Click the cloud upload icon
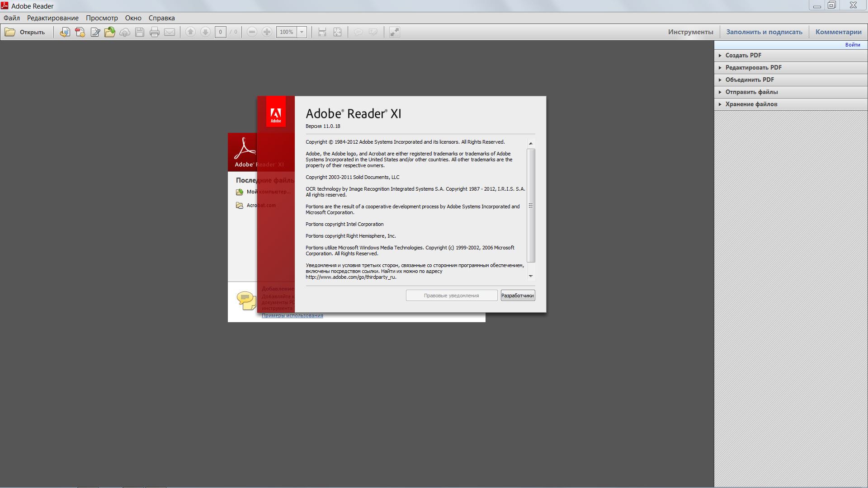 [125, 32]
